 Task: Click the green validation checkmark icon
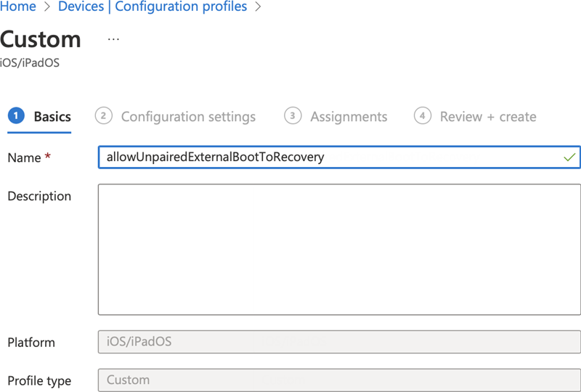569,157
